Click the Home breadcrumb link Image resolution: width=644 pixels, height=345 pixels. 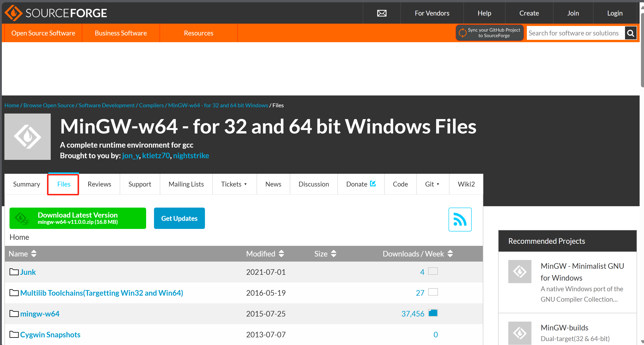(12, 105)
